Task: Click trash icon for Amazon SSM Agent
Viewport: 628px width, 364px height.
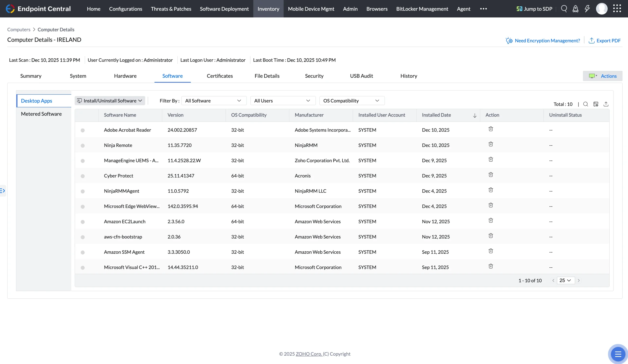Action: 490,251
